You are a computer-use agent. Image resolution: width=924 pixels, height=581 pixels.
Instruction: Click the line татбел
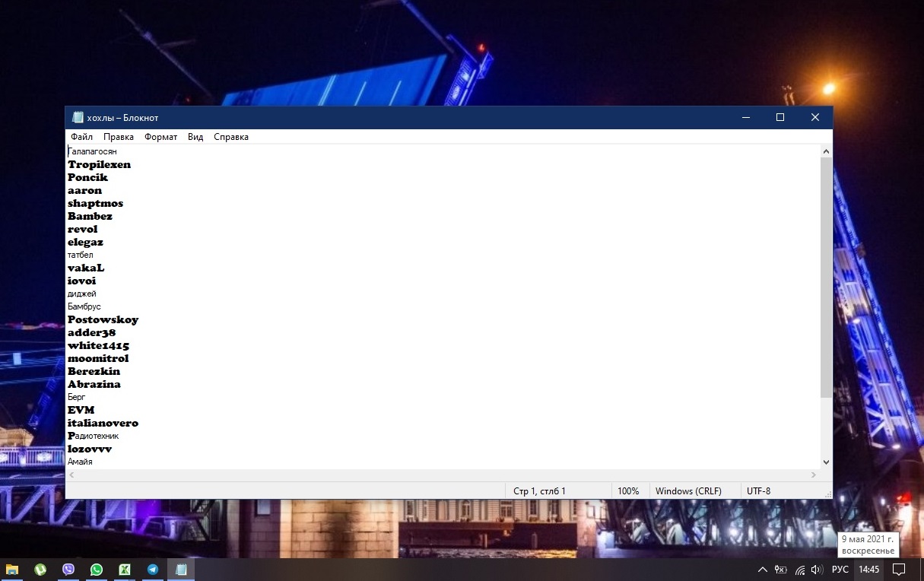(x=80, y=255)
